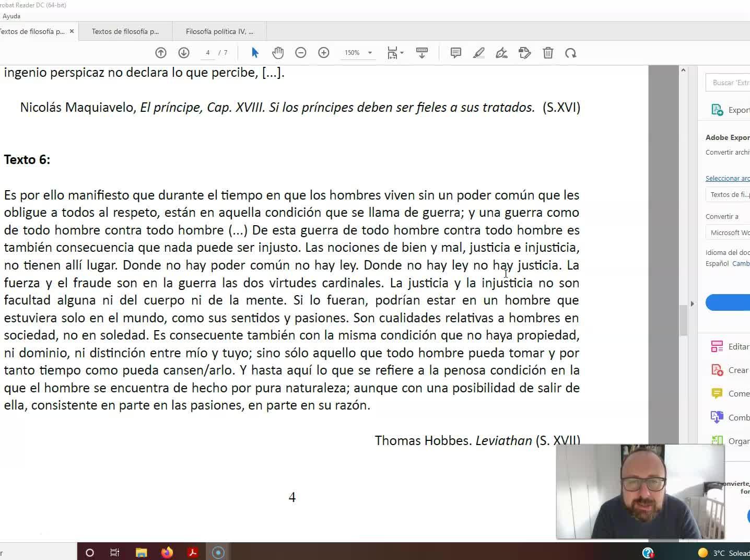Click Adobe Acrobat taskbar icon

(193, 552)
